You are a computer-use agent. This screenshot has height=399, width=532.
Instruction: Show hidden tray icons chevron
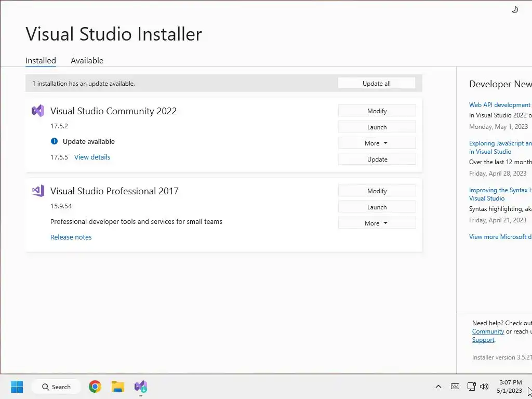tap(438, 387)
